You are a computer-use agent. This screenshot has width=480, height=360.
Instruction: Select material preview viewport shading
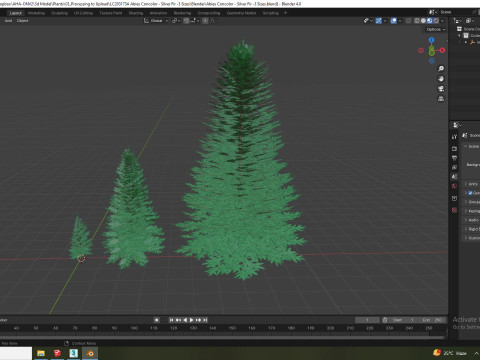430,21
